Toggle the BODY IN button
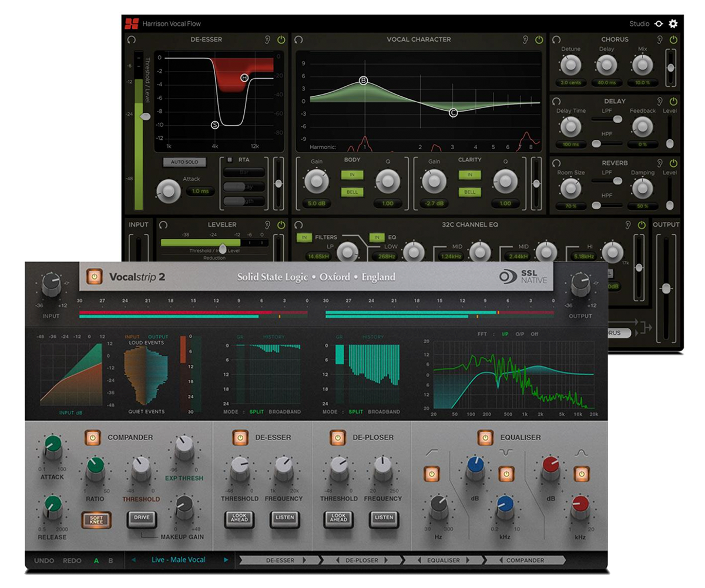The image size is (705, 588). click(352, 174)
